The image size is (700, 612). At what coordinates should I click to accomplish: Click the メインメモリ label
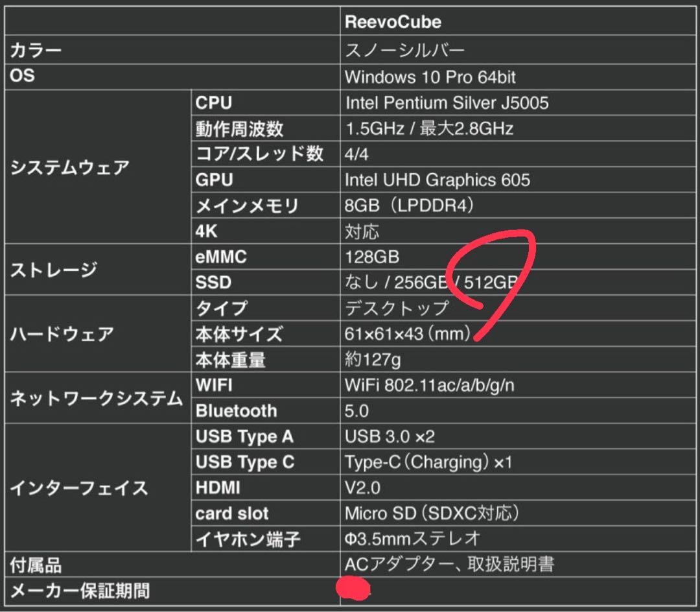click(247, 206)
